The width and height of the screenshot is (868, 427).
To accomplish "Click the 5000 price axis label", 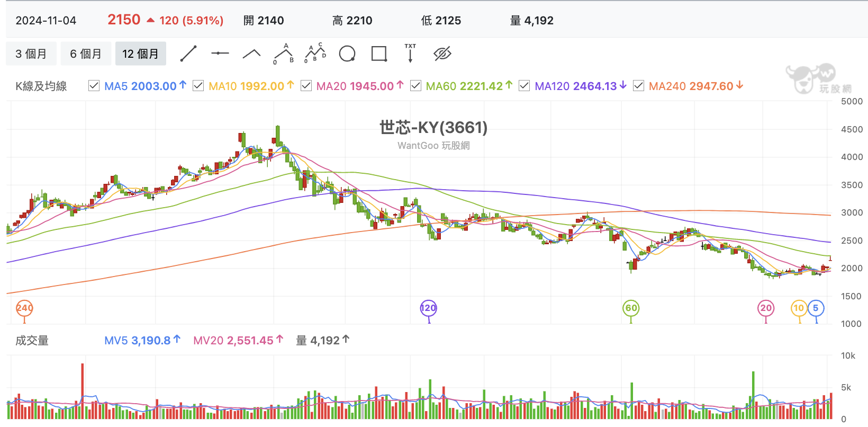I will [852, 101].
